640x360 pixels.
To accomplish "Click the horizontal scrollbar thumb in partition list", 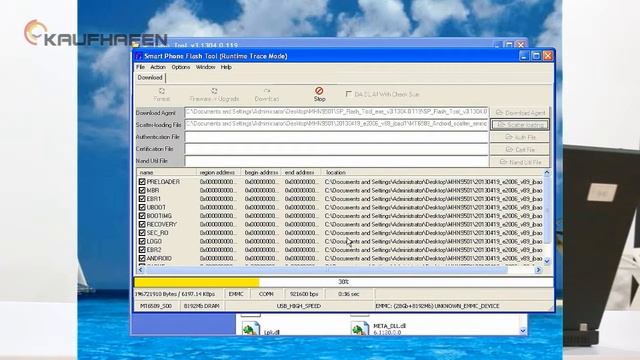I will [x=326, y=270].
